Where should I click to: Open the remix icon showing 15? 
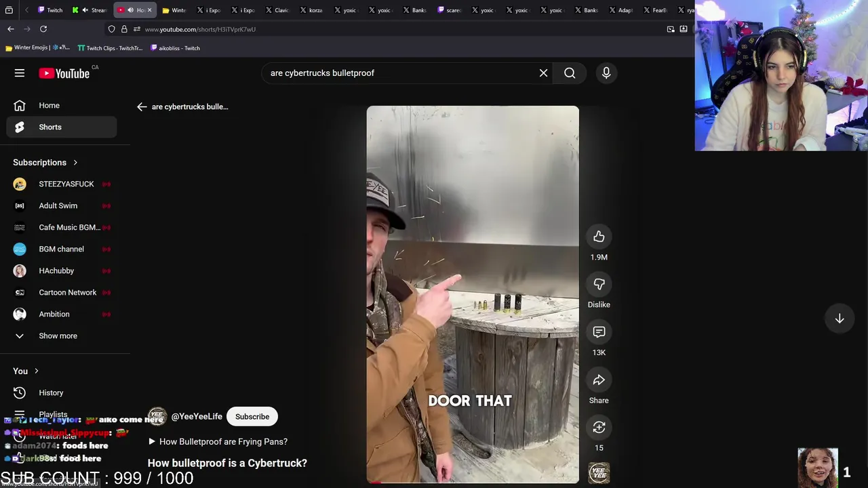(x=599, y=428)
